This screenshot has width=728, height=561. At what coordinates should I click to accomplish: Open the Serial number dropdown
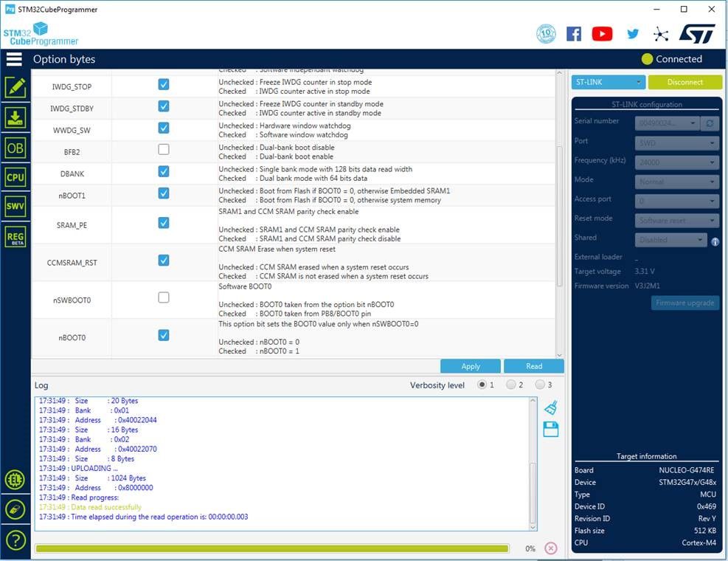pos(668,123)
